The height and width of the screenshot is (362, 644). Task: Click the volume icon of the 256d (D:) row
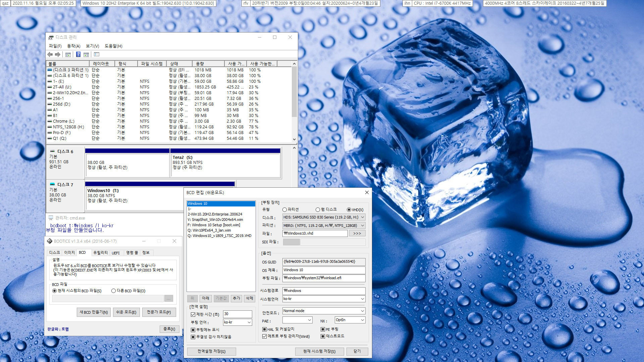tap(50, 104)
